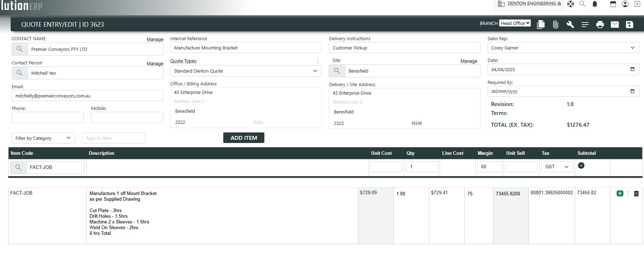Toggle the green B badge on line
The height and width of the screenshot is (269, 644).
(620, 194)
